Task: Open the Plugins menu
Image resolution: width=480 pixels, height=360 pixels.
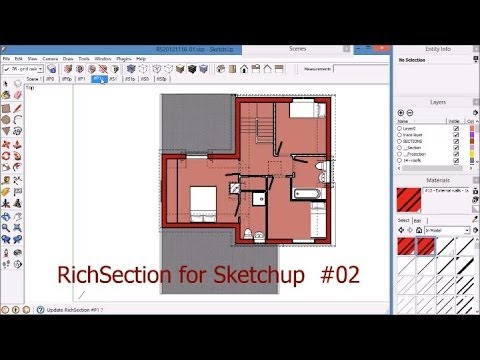Action: pyautogui.click(x=124, y=59)
